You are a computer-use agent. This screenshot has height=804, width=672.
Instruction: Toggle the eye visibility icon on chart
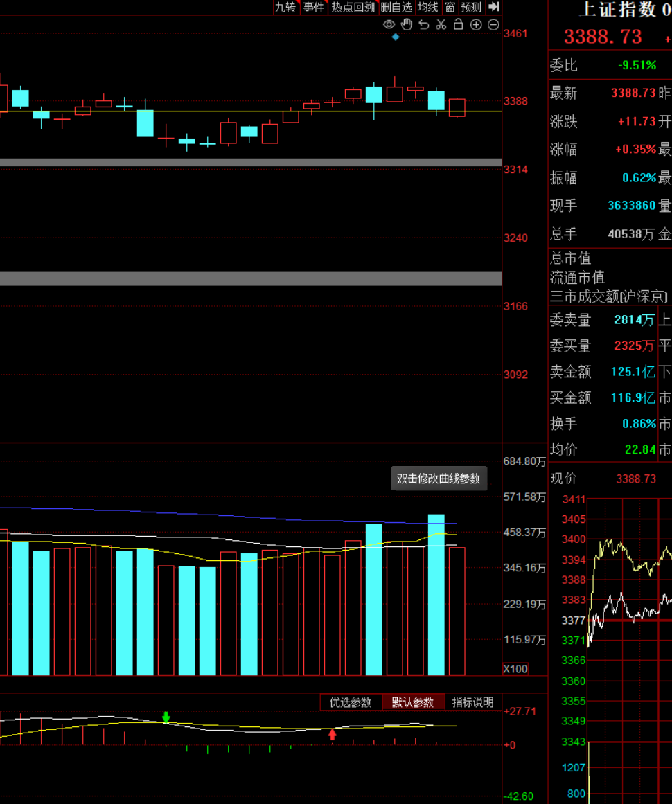(389, 25)
